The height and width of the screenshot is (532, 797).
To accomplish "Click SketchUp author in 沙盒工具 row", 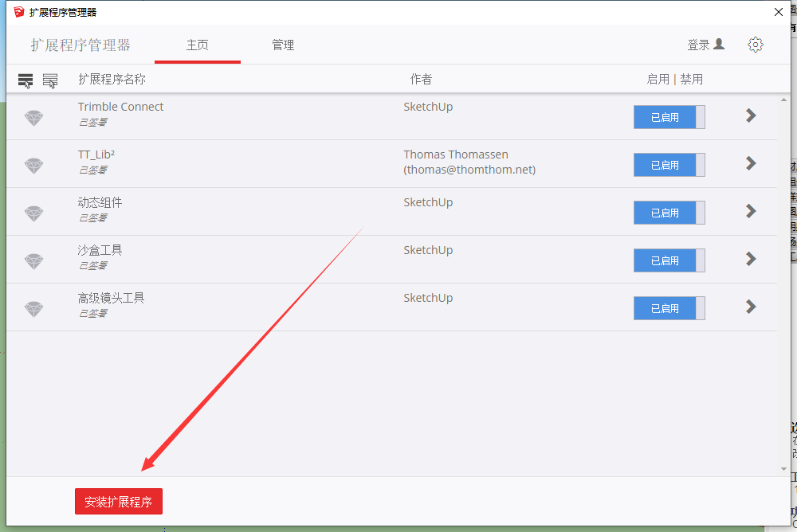I will [x=428, y=251].
